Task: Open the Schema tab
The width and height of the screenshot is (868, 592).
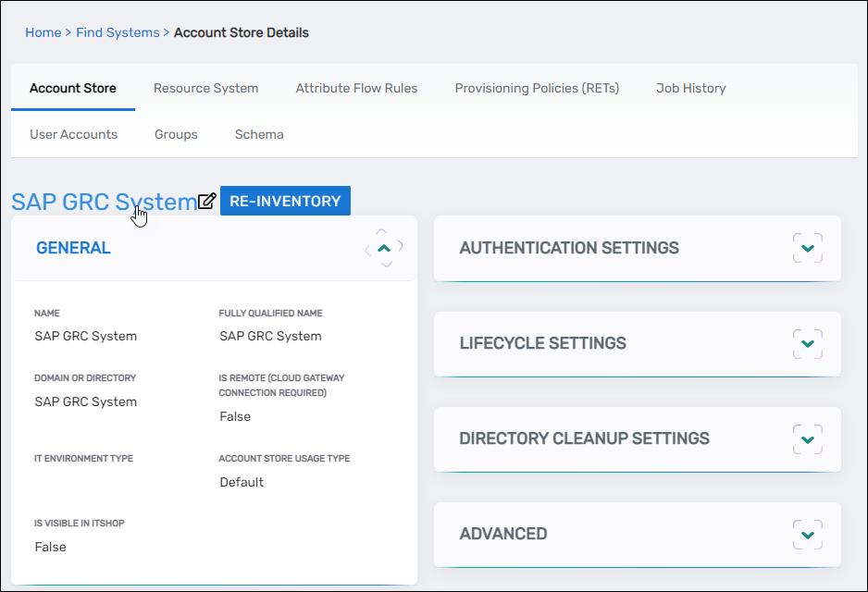Action: tap(259, 134)
